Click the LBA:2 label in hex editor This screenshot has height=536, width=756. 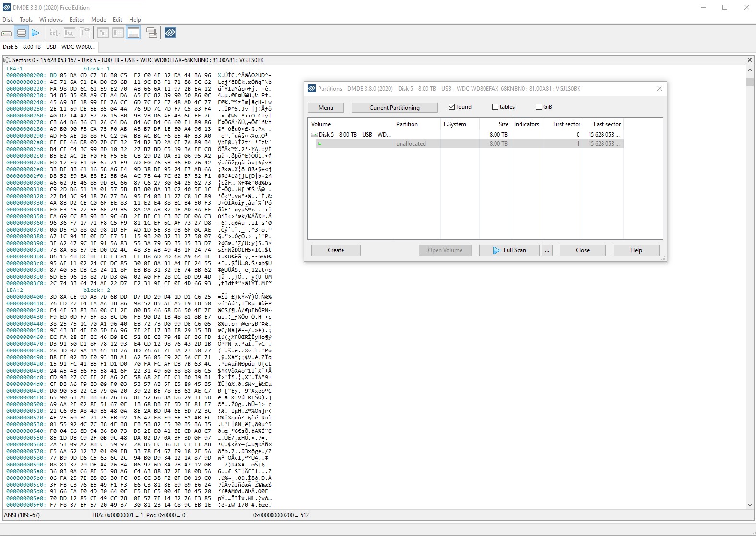[x=15, y=290]
